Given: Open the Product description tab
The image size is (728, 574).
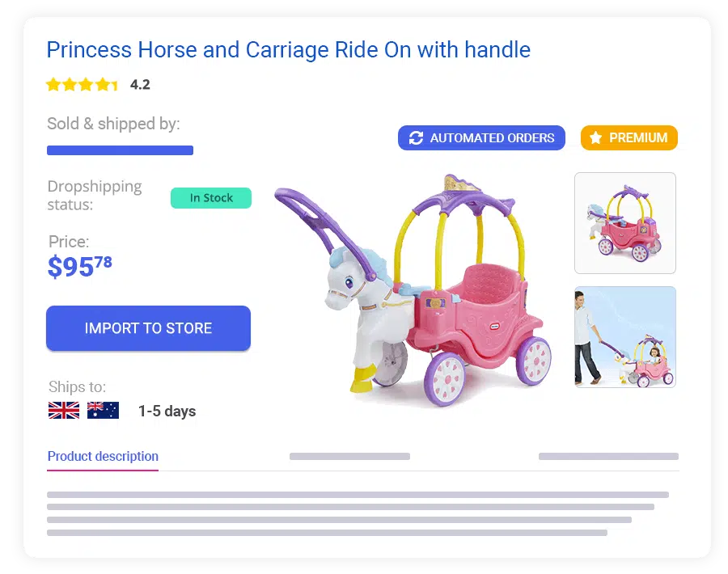Looking at the screenshot, I should tap(103, 456).
